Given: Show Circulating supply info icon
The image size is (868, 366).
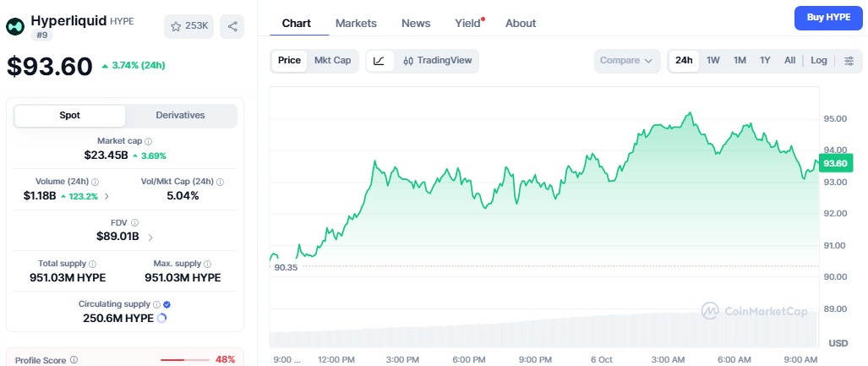Looking at the screenshot, I should pos(156,304).
